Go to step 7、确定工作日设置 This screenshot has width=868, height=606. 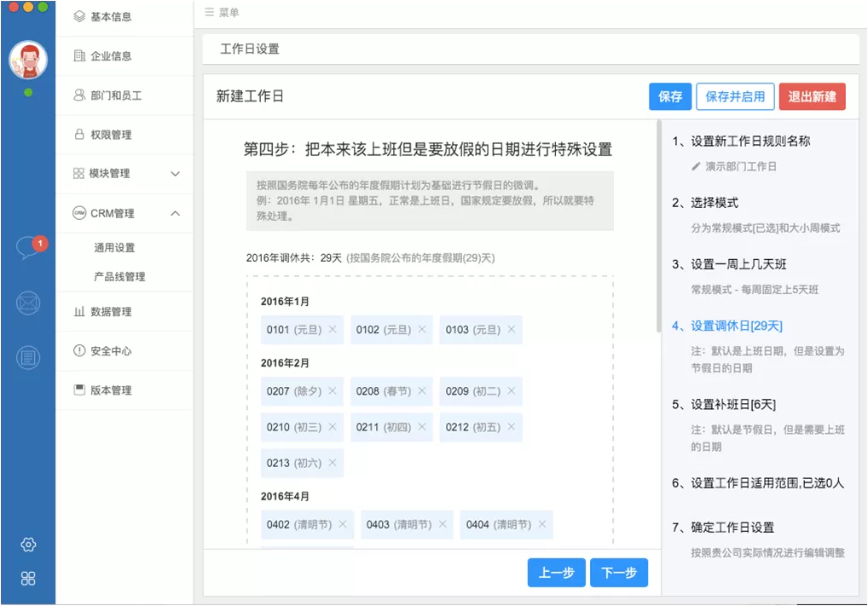pyautogui.click(x=723, y=527)
